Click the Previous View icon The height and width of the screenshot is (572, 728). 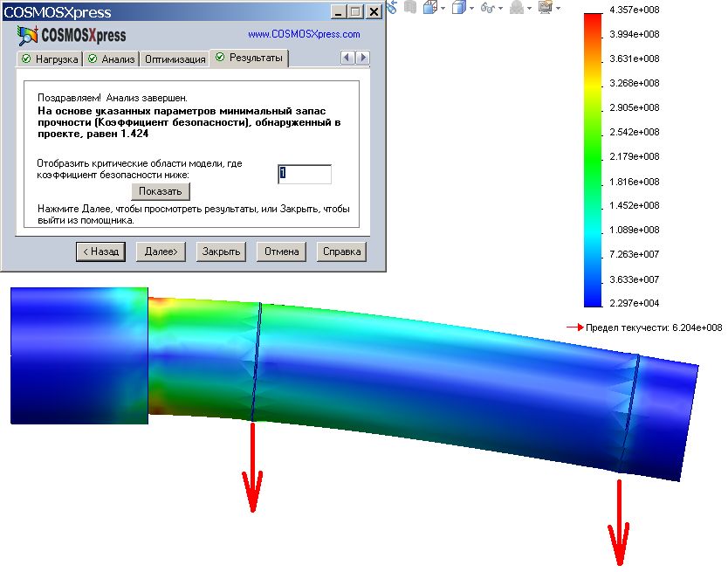(x=392, y=7)
